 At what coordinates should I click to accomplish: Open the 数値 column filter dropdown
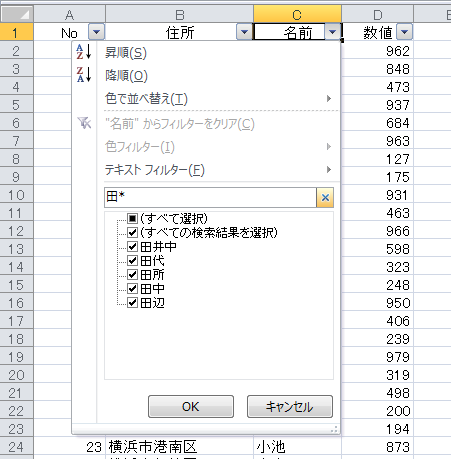click(x=404, y=32)
